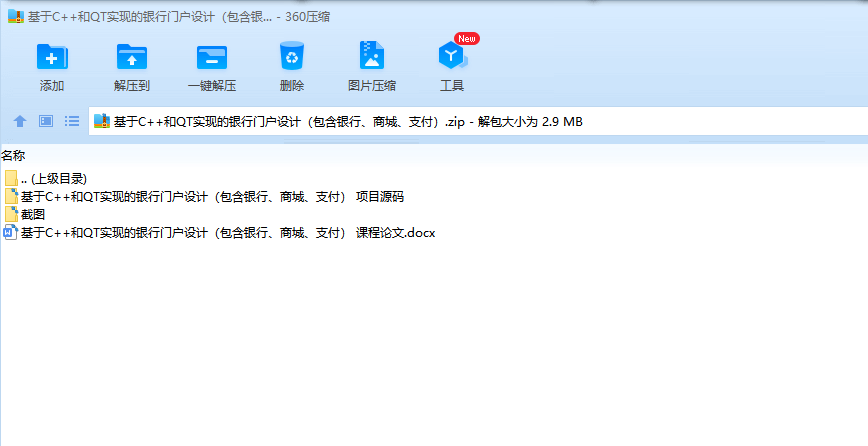Select the 截图 folder entry
The width and height of the screenshot is (868, 446).
tap(25, 214)
